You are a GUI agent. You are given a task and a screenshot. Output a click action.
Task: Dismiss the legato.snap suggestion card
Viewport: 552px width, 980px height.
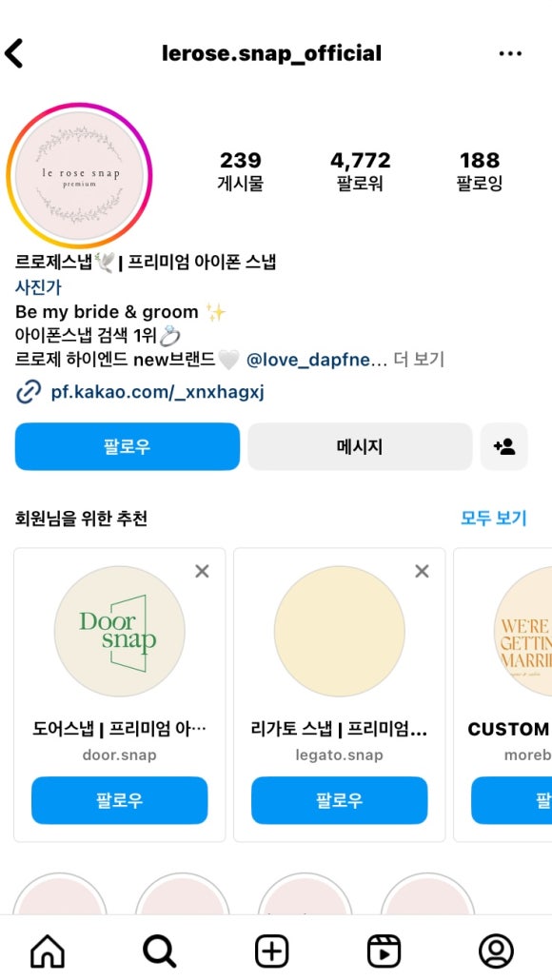[422, 571]
